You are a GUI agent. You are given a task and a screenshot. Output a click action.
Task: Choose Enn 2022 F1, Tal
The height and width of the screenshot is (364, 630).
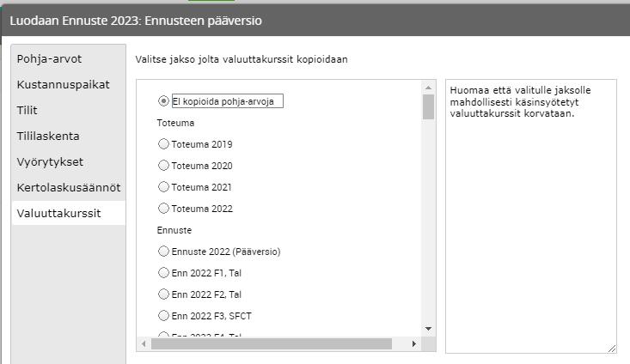click(164, 273)
